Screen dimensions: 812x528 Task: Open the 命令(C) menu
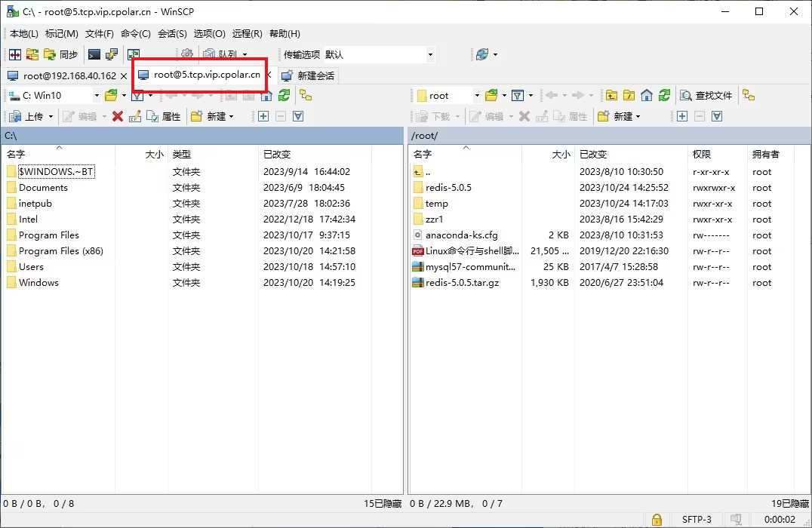coord(136,34)
